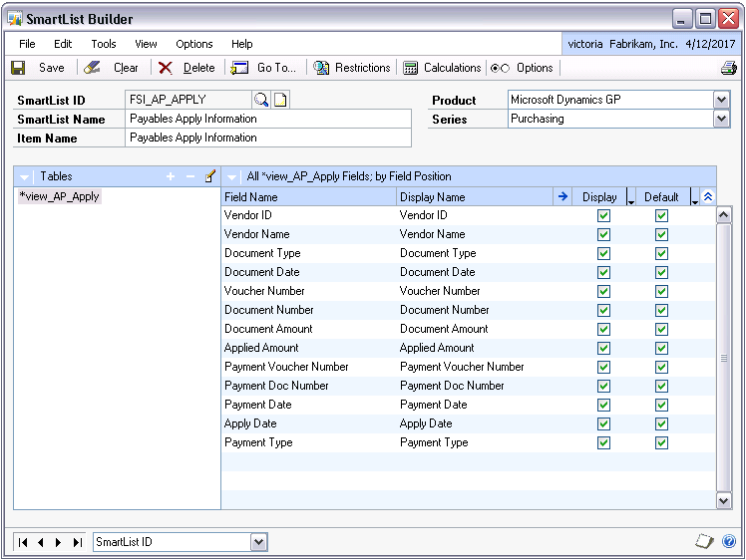
Task: Open the View menu
Action: [x=146, y=44]
